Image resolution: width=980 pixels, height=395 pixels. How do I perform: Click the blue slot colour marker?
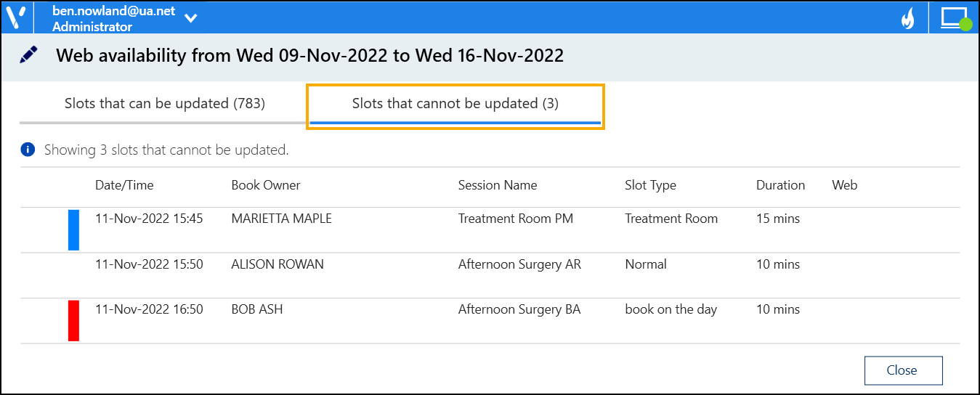pyautogui.click(x=73, y=230)
